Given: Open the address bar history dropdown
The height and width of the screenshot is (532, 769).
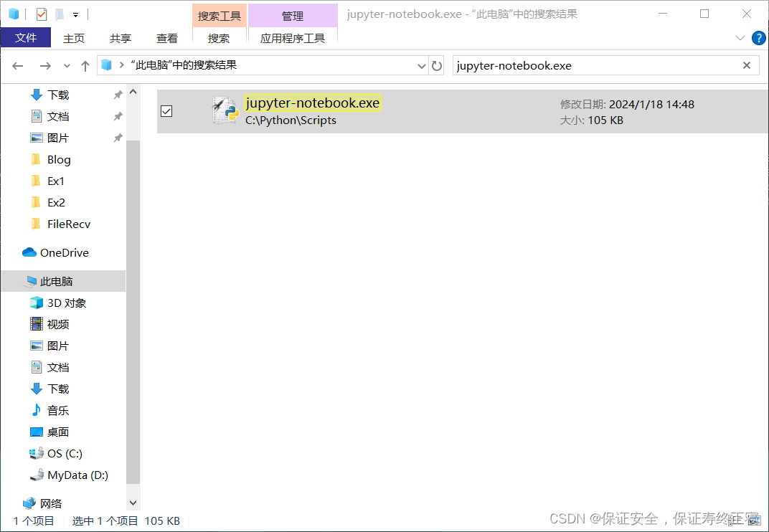Looking at the screenshot, I should (x=421, y=66).
